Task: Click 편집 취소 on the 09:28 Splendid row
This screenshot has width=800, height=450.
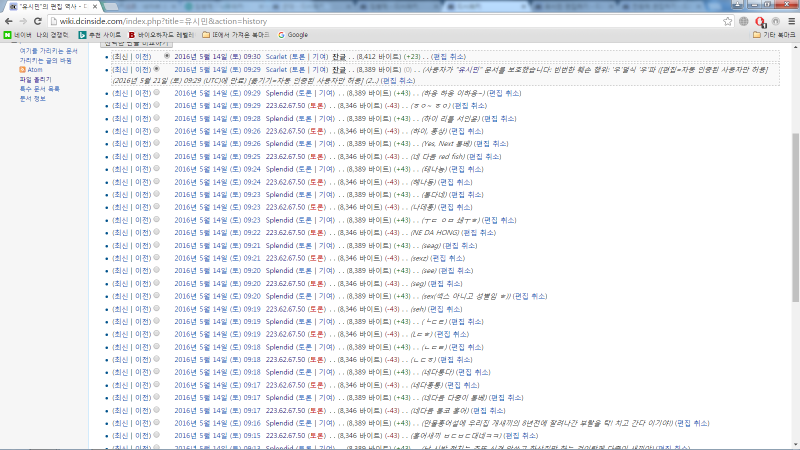Action: pyautogui.click(x=499, y=118)
